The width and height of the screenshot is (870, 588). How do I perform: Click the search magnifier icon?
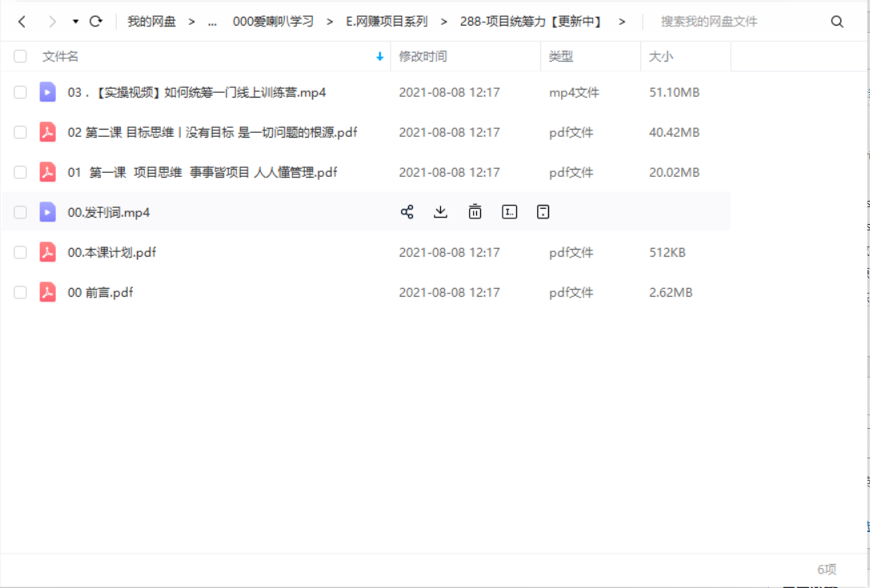[x=836, y=22]
